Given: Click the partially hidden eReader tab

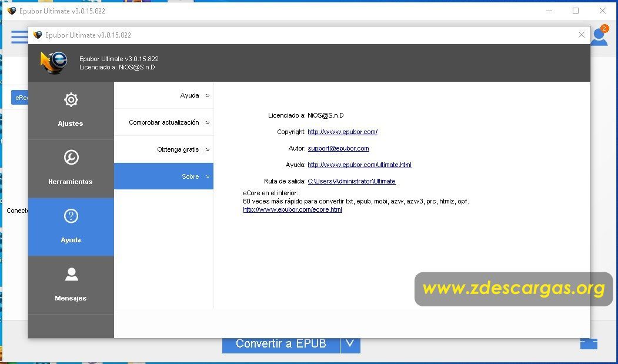Looking at the screenshot, I should pos(20,98).
